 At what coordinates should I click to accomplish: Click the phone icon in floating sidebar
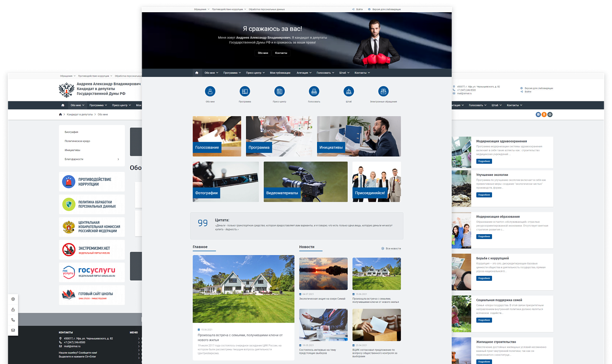[x=13, y=320]
